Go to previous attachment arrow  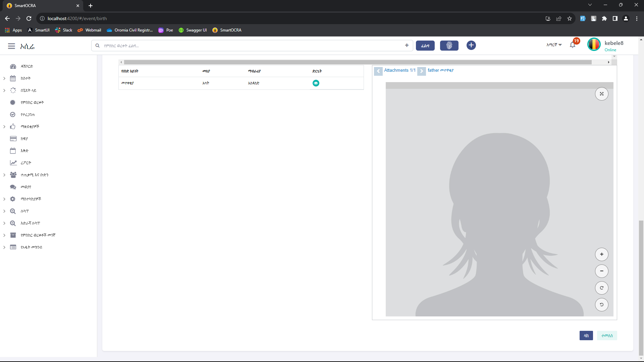[378, 71]
